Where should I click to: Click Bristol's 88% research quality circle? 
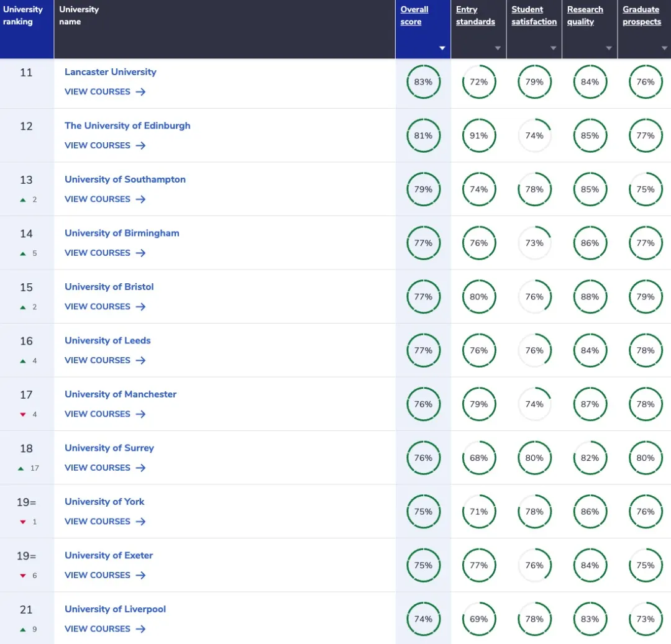coord(590,297)
